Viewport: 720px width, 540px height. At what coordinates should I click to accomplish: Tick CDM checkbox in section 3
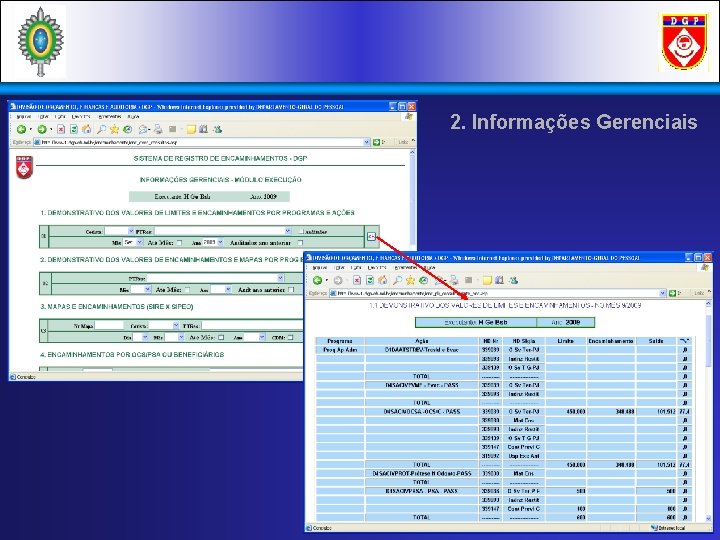pos(290,338)
